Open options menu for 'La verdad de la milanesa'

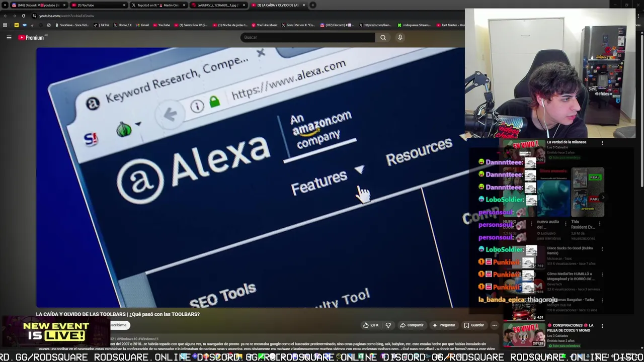click(602, 143)
